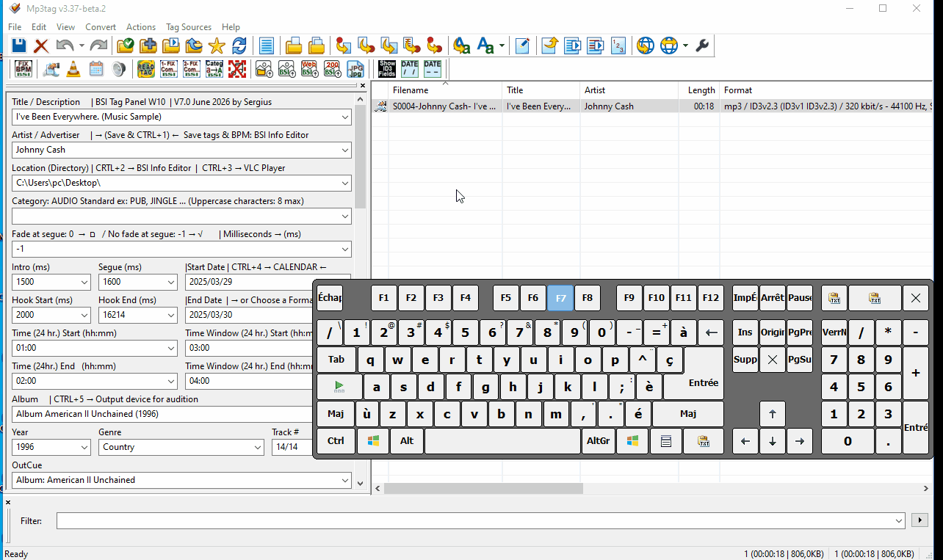
Task: Click the Entrée key beside the è key
Action: point(703,383)
